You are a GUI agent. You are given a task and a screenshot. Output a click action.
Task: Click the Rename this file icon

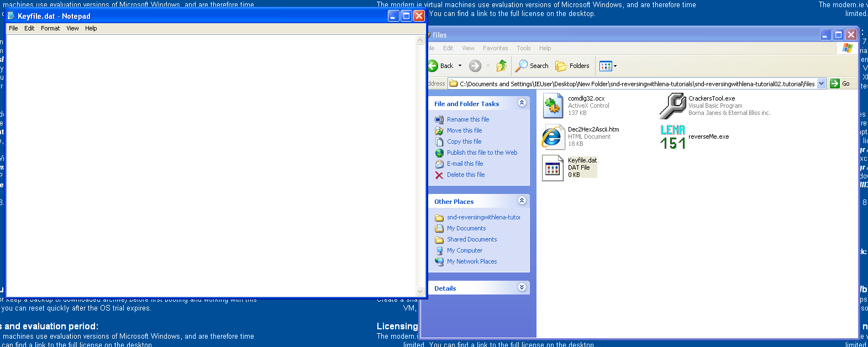(x=439, y=119)
